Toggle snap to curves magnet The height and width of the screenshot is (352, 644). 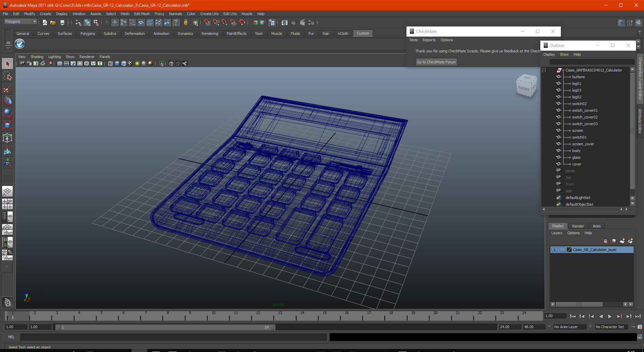coord(216,22)
